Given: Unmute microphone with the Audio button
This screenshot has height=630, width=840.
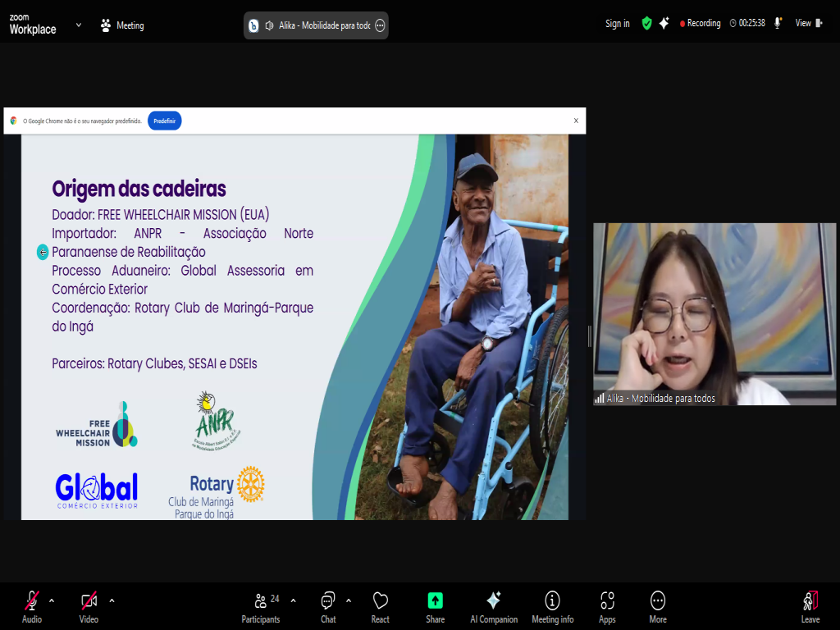Looking at the screenshot, I should [32, 605].
